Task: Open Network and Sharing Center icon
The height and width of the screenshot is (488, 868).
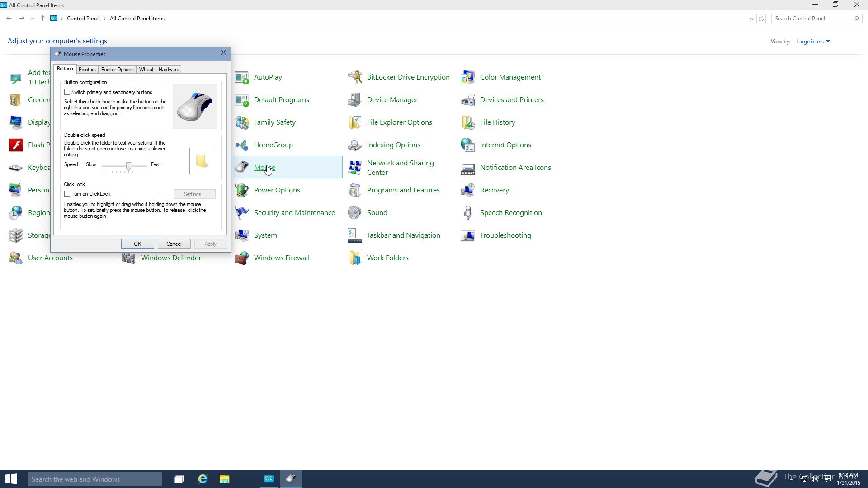Action: click(x=355, y=168)
